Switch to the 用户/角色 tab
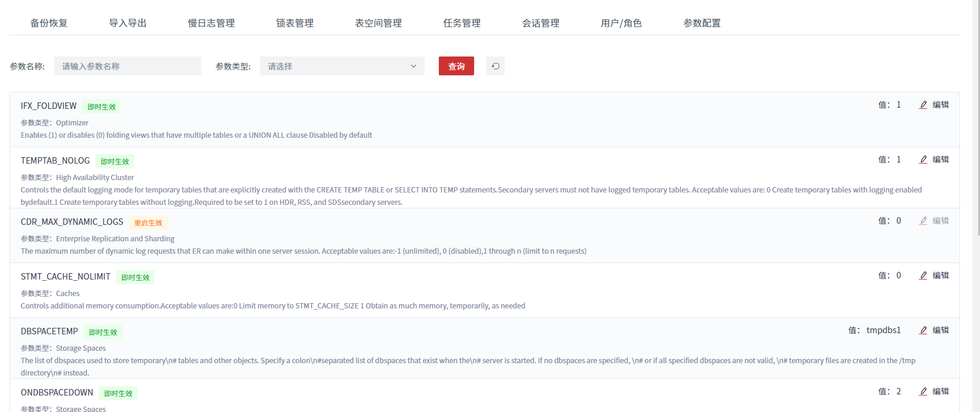 click(621, 23)
